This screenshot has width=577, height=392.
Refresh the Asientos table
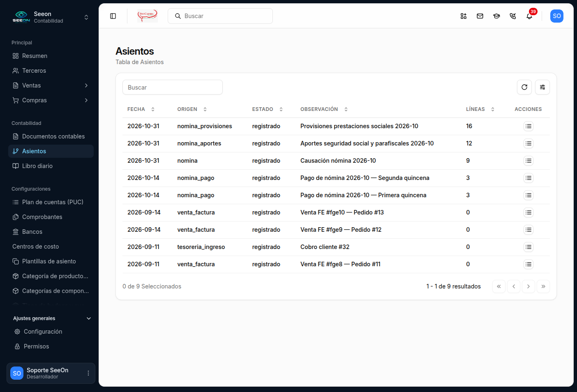tap(524, 87)
